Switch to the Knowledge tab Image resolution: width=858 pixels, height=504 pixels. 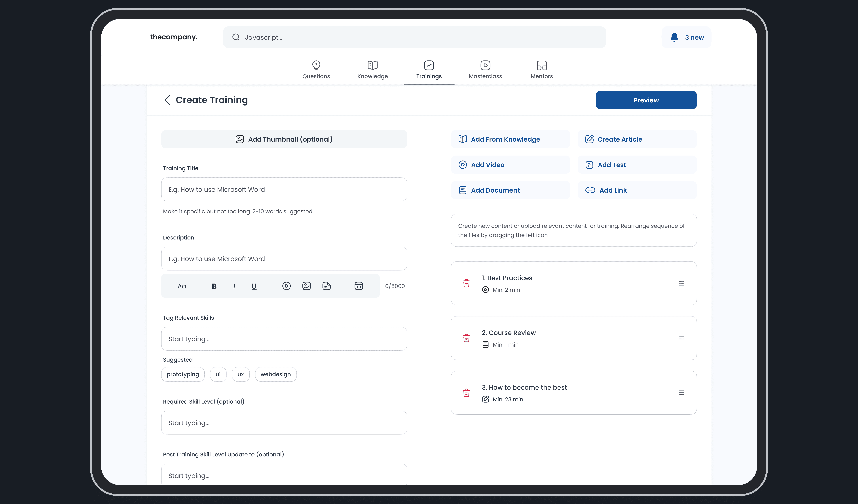pos(372,70)
